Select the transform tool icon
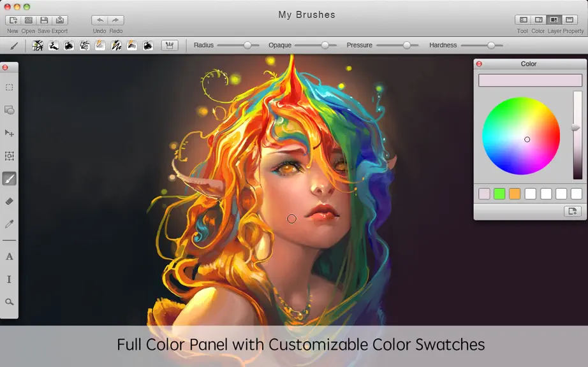Image resolution: width=588 pixels, height=367 pixels. point(10,156)
